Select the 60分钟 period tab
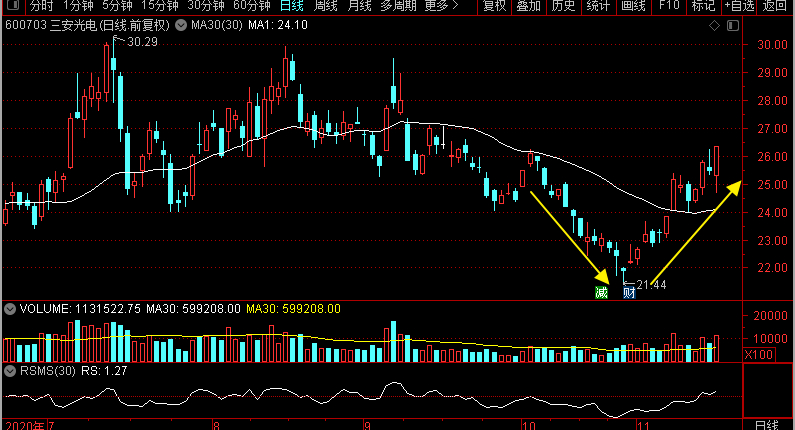The width and height of the screenshot is (795, 430). [252, 6]
